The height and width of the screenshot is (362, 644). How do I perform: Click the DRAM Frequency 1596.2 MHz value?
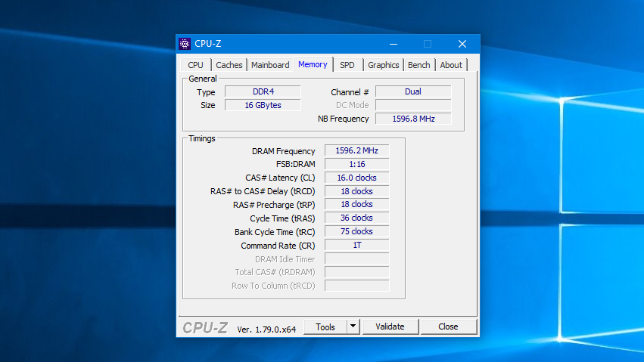357,150
